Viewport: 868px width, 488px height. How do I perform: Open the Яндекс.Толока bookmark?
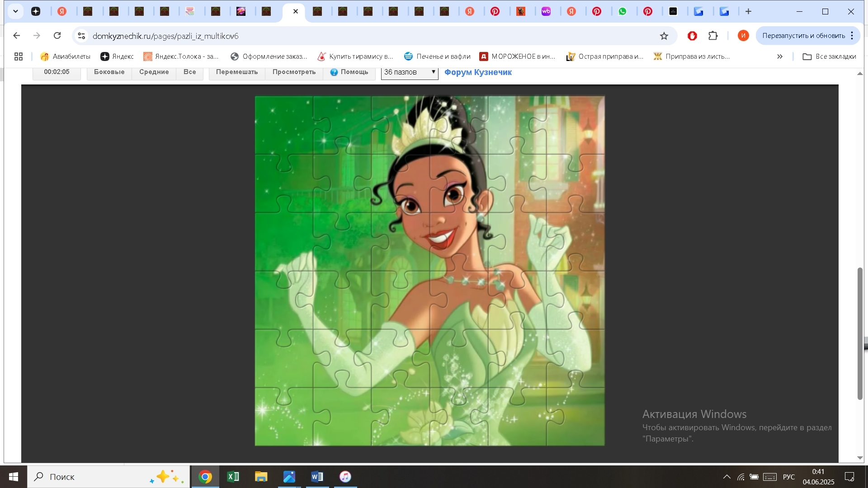tap(181, 56)
